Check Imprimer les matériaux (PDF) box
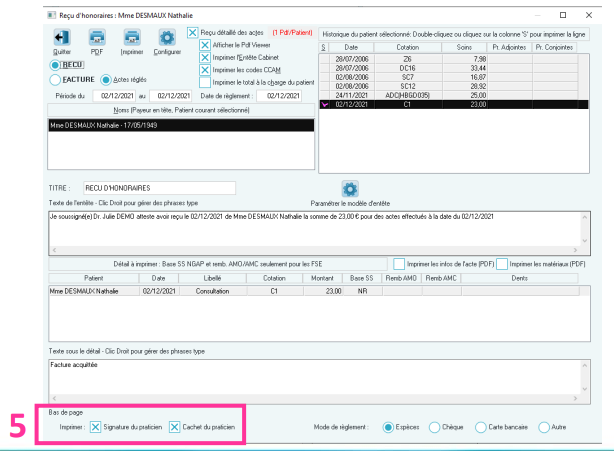 [502, 264]
